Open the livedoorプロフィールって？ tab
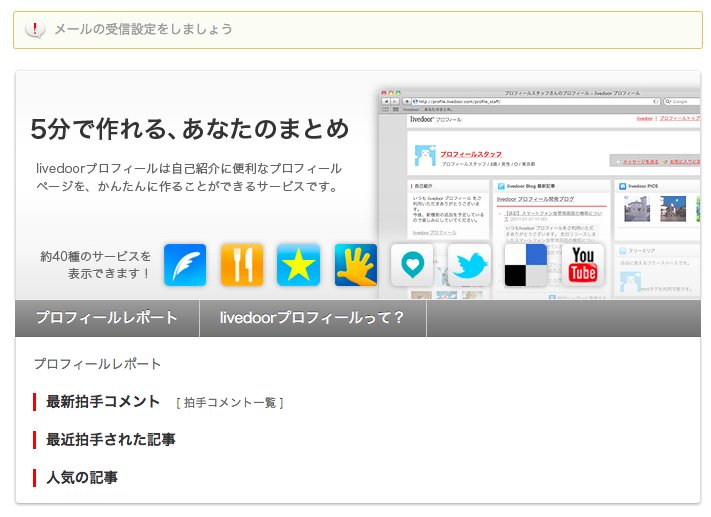Viewport: 711px width, 517px height. tap(313, 318)
